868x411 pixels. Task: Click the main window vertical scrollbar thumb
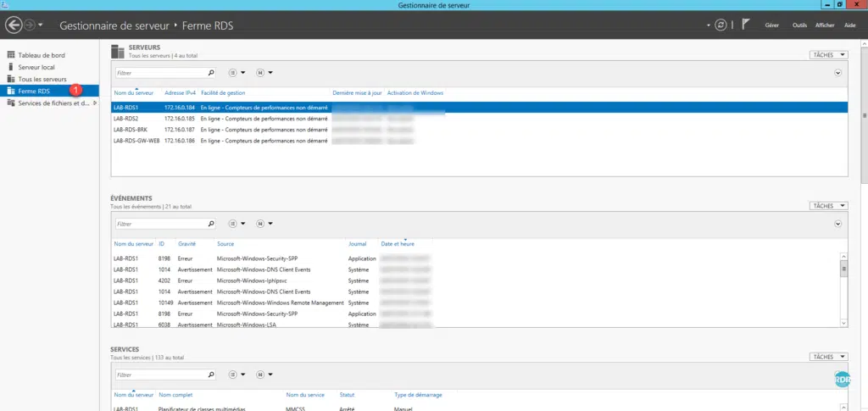(x=865, y=115)
